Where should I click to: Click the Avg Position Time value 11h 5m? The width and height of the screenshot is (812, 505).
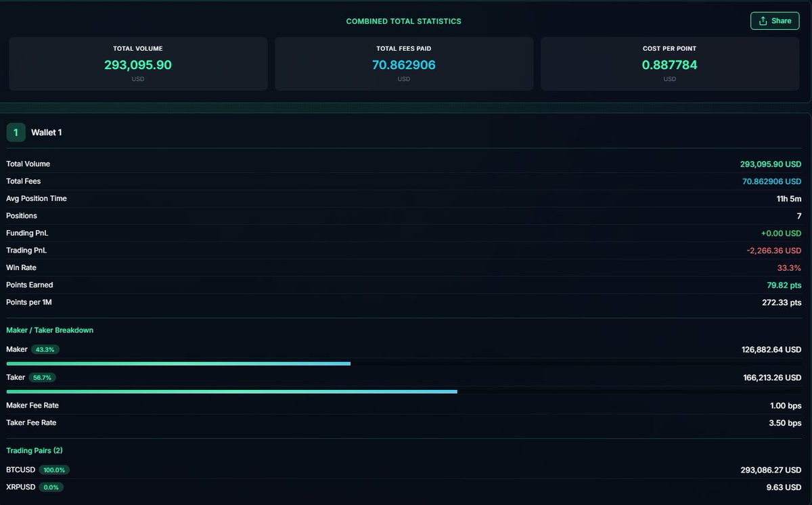[789, 199]
